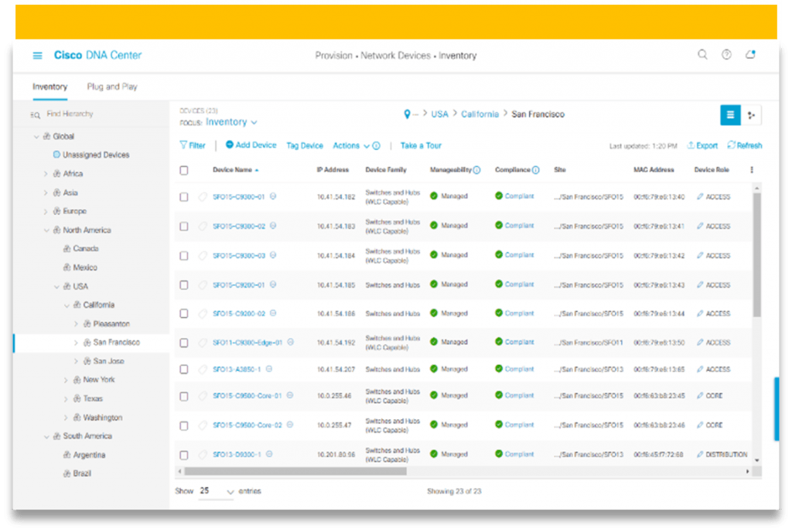Select the Inventory tab
792x532 pixels.
[x=49, y=87]
